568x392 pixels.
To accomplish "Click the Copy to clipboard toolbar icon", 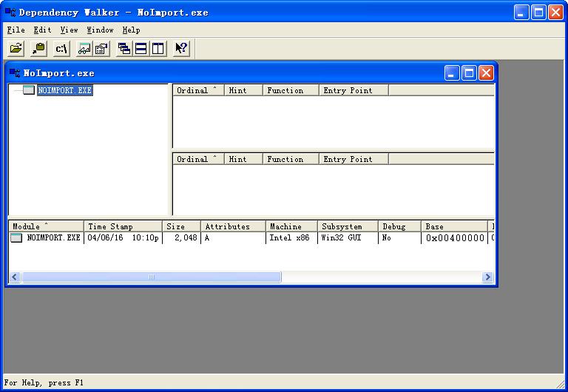I will [38, 48].
